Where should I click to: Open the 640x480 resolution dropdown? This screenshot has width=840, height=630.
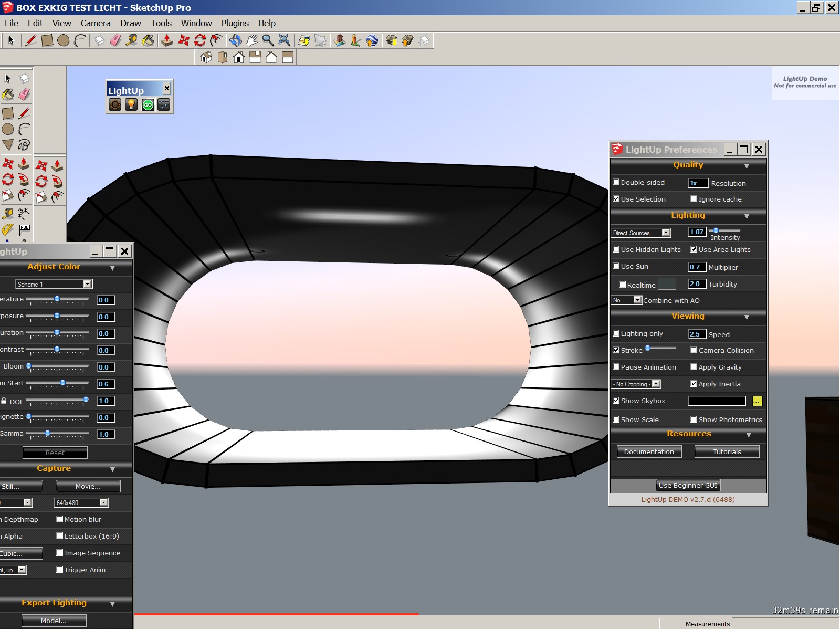[81, 502]
